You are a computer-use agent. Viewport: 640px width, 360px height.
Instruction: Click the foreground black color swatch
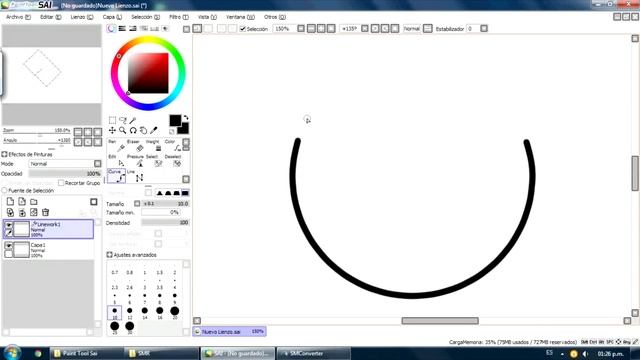tap(175, 120)
